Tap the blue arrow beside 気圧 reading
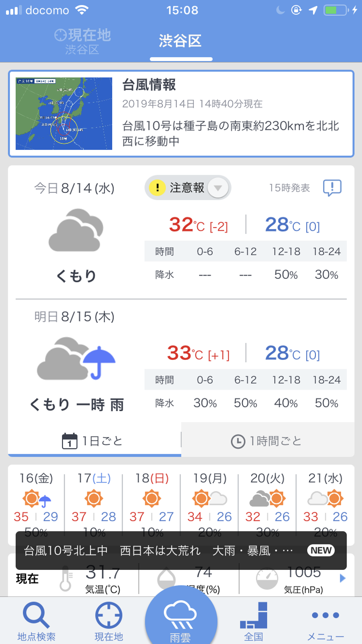The width and height of the screenshot is (362, 644). [x=343, y=578]
